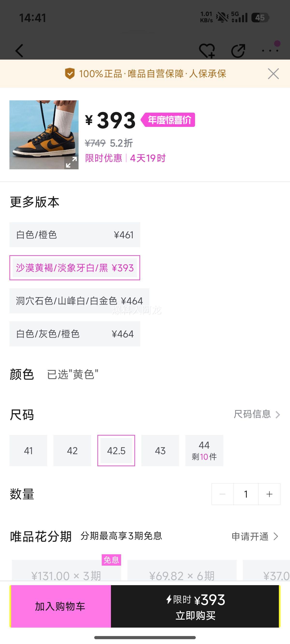Select size 43

[x=160, y=451]
